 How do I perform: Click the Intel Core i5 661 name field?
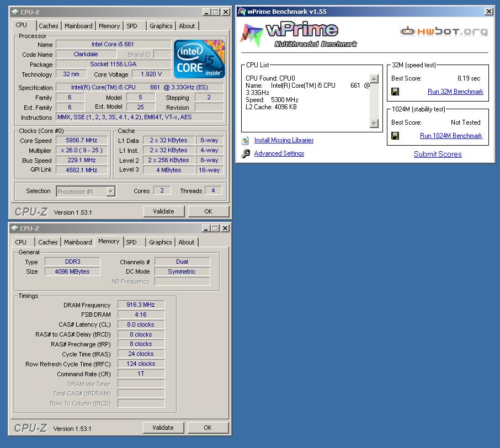[113, 44]
